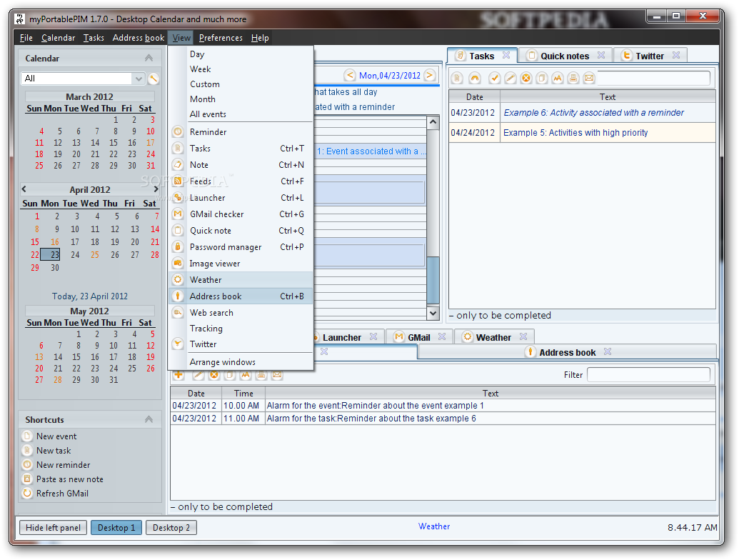Switch to the Quick notes tab
The height and width of the screenshot is (560, 739).
click(x=565, y=56)
